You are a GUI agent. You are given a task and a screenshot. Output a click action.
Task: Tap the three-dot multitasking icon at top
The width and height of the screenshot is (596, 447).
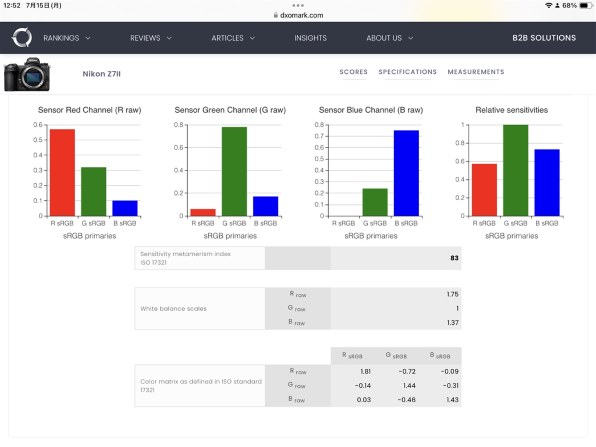point(298,5)
